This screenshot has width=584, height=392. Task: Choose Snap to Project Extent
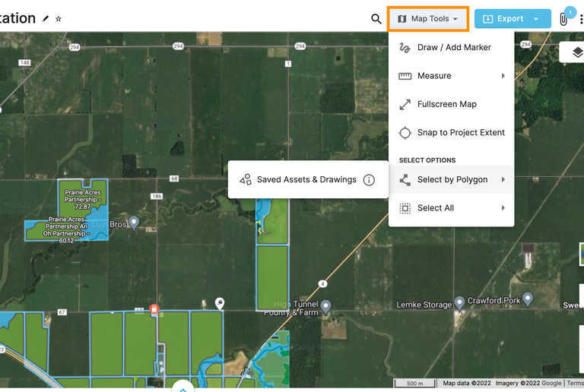tap(452, 132)
